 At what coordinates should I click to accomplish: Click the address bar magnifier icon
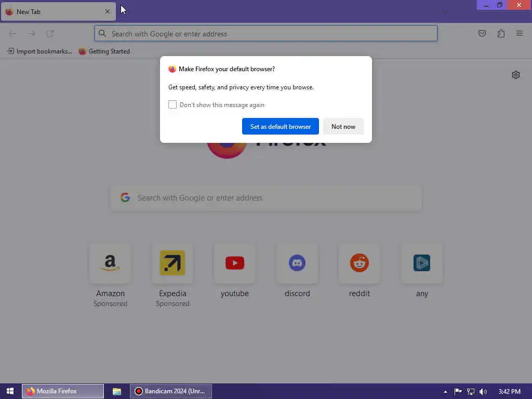pyautogui.click(x=102, y=33)
